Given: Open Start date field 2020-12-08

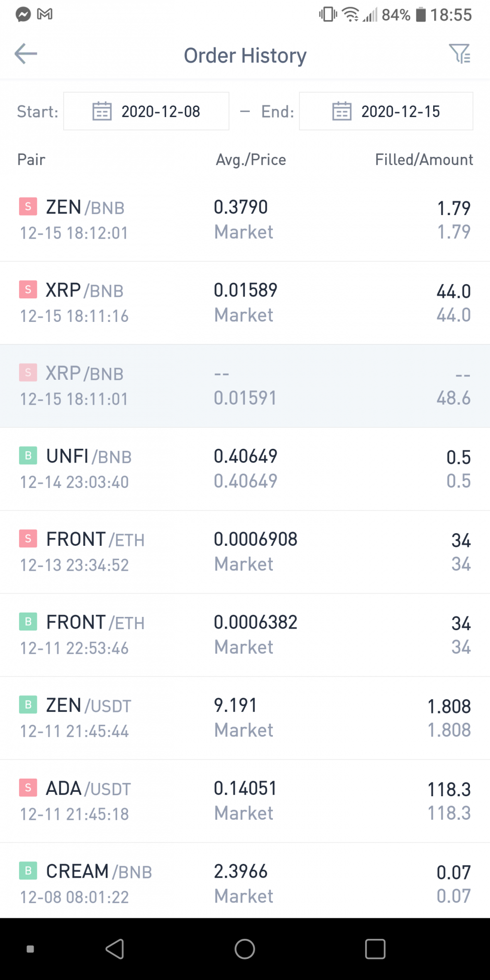Looking at the screenshot, I should coord(146,111).
